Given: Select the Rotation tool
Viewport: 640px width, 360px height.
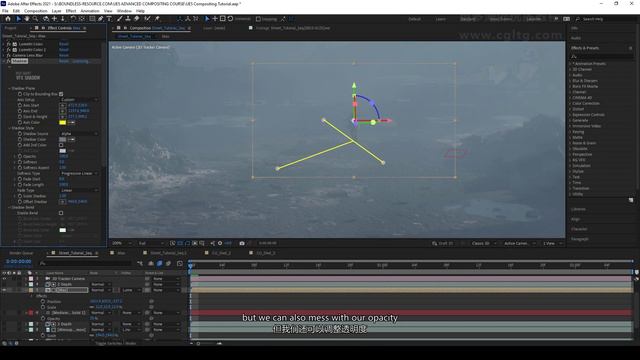Looking at the screenshot, I should pyautogui.click(x=73, y=19).
